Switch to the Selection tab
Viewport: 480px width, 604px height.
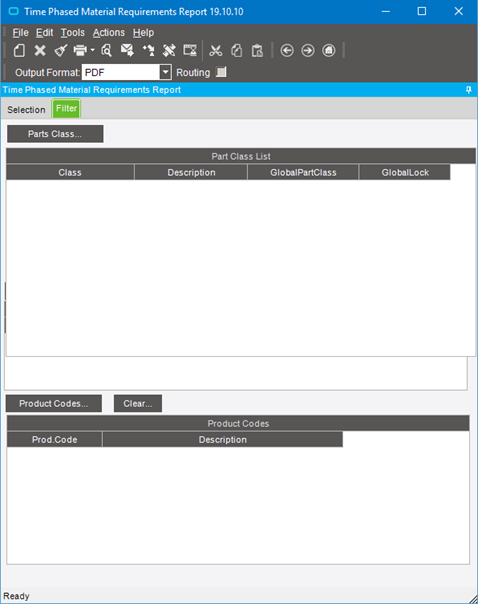[x=26, y=110]
